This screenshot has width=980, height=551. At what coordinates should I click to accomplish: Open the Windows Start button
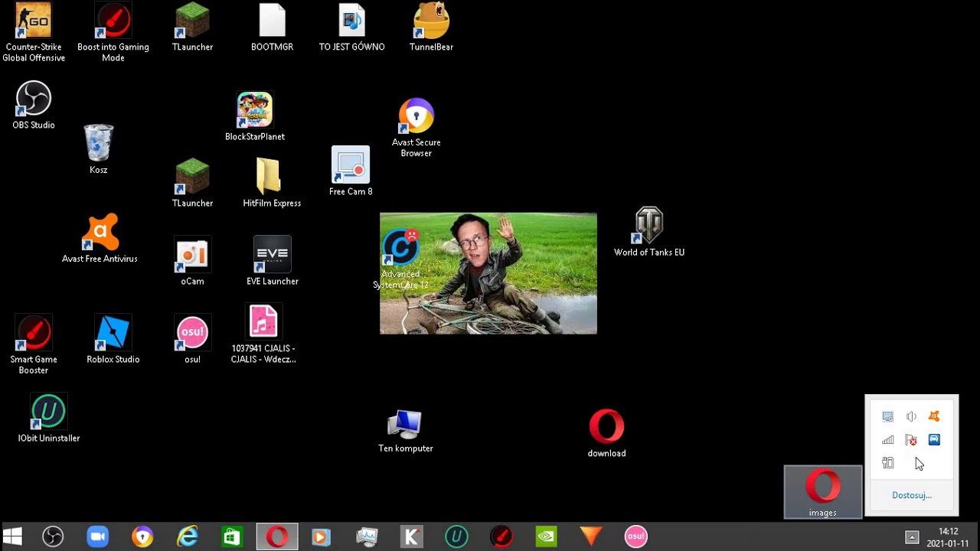coord(12,536)
